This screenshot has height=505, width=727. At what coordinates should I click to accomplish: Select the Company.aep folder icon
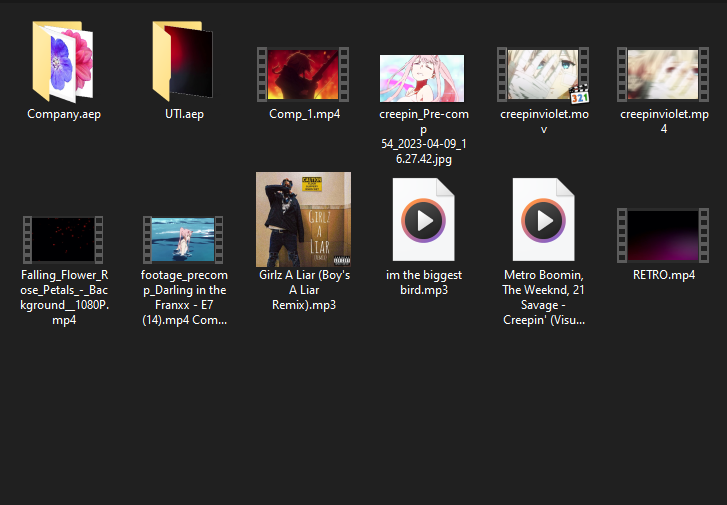(x=63, y=62)
